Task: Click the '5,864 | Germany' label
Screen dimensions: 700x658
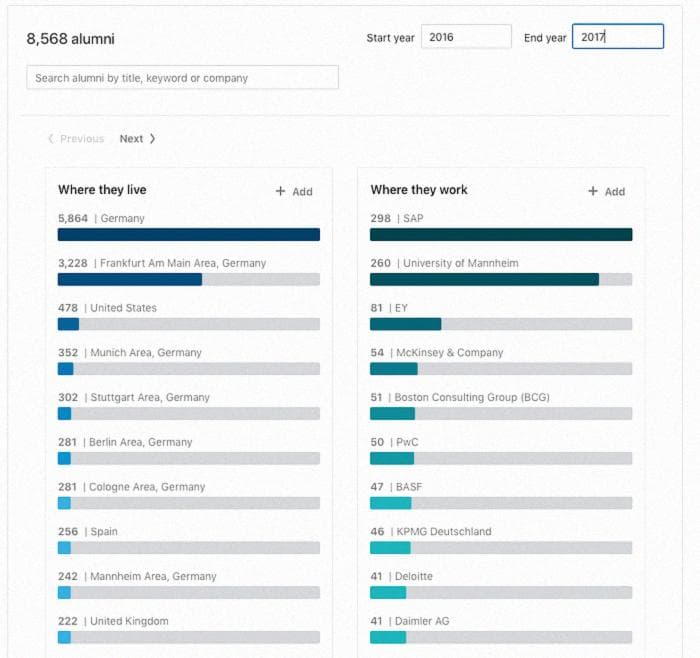Action: (x=101, y=218)
